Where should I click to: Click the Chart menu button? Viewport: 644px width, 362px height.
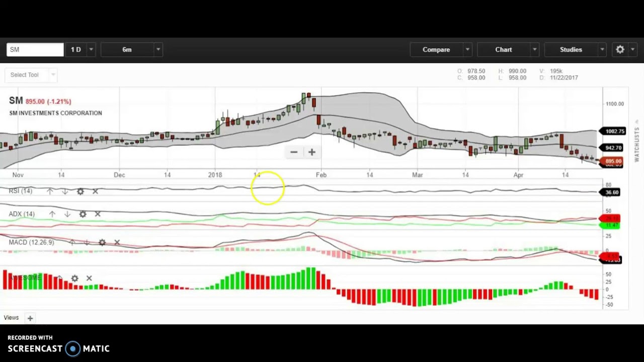point(504,49)
